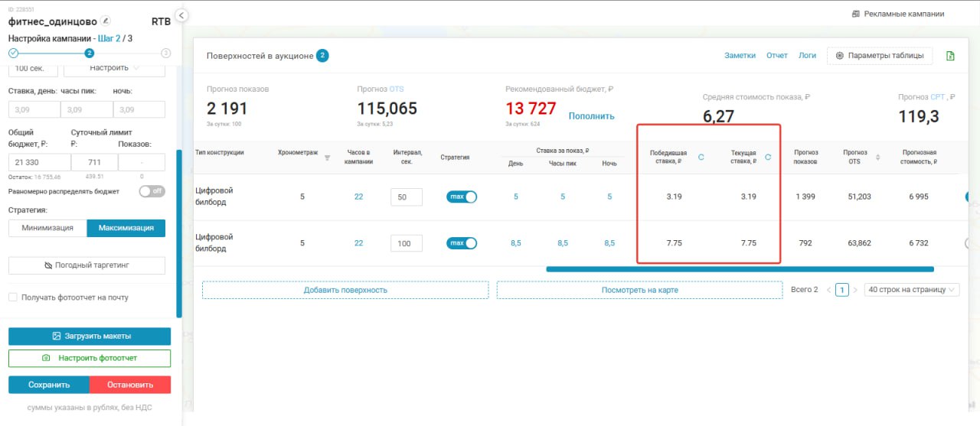
Task: Open Параметры таблицы settings
Action: [880, 56]
